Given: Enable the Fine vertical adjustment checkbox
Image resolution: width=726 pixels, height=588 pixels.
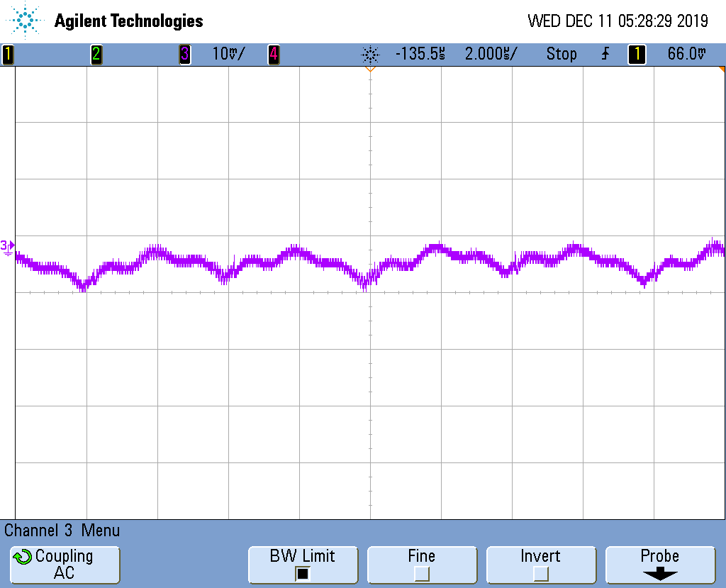Looking at the screenshot, I should coord(421,573).
